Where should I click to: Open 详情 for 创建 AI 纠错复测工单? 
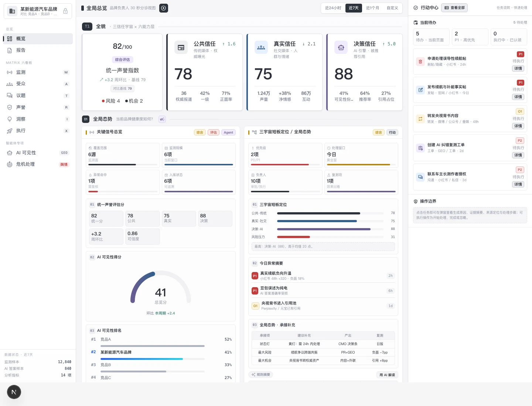pos(518,155)
